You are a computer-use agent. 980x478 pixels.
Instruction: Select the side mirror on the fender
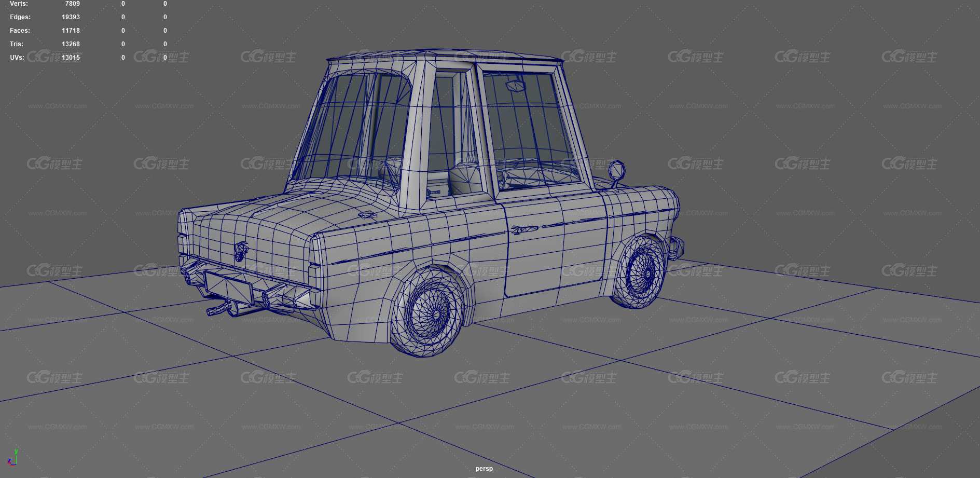[x=616, y=174]
